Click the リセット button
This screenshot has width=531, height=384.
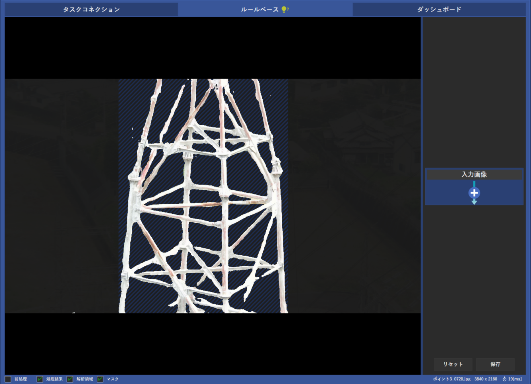pyautogui.click(x=453, y=364)
